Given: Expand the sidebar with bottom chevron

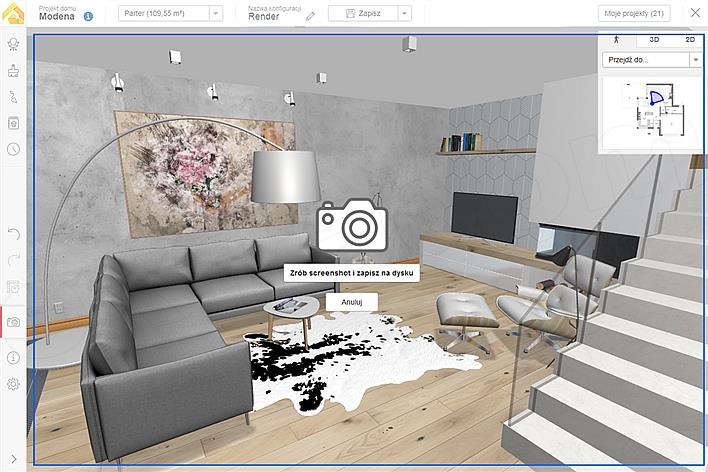Looking at the screenshot, I should (x=13, y=460).
